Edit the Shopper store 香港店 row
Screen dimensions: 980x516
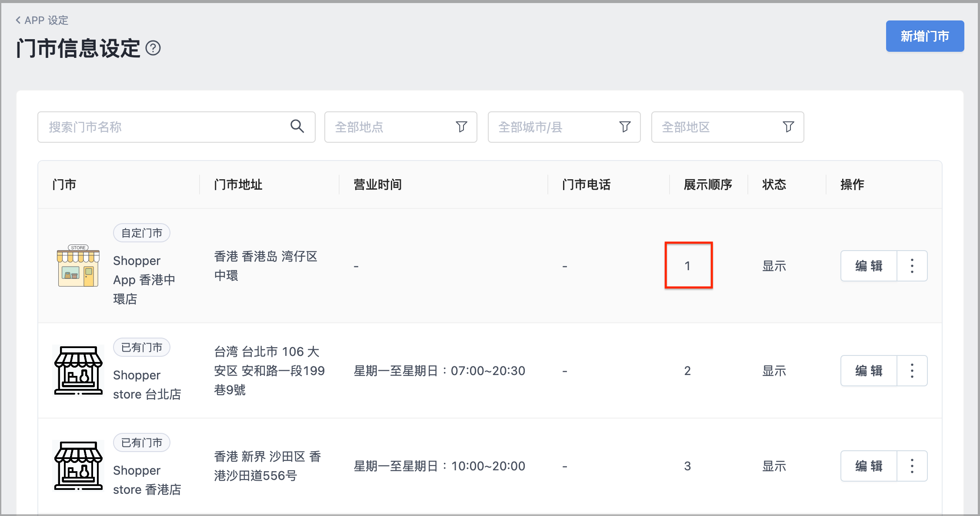click(869, 466)
